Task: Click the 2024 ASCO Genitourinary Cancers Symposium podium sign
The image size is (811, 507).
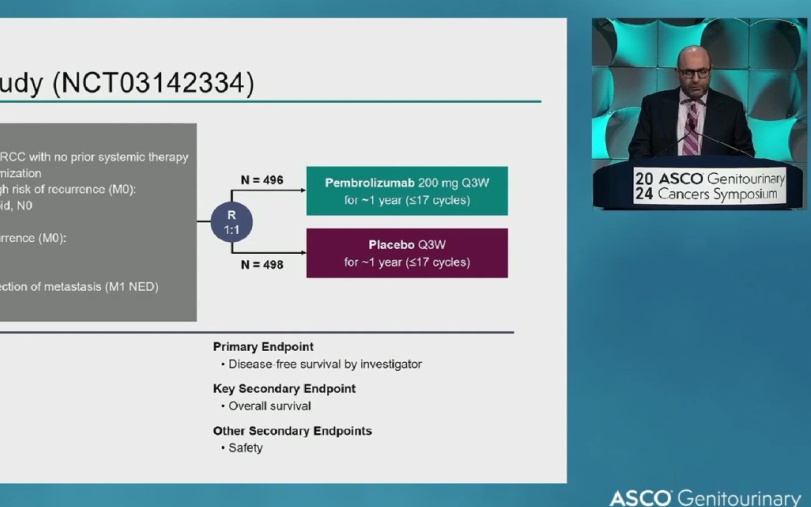Action: (x=709, y=186)
